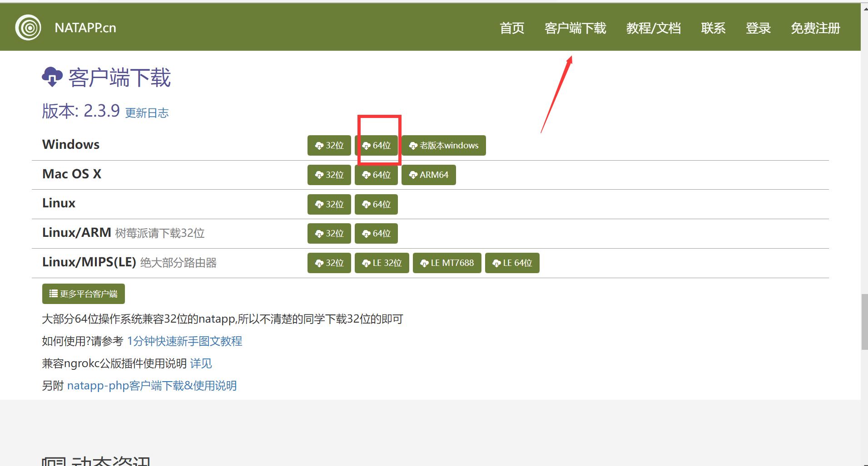
Task: Download the plain Linux 32位 client
Action: (x=329, y=204)
